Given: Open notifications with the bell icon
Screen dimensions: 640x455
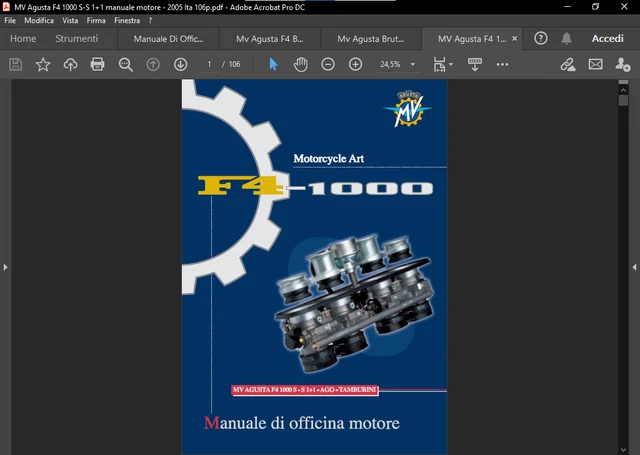Looking at the screenshot, I should (566, 39).
